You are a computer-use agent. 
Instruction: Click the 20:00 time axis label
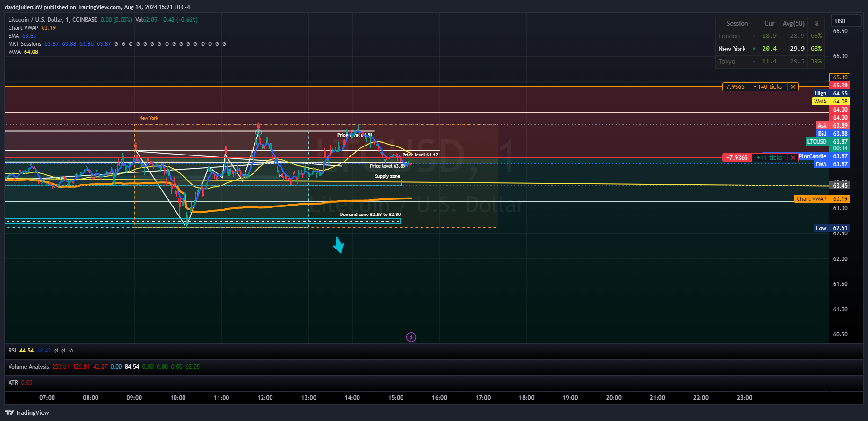[614, 398]
